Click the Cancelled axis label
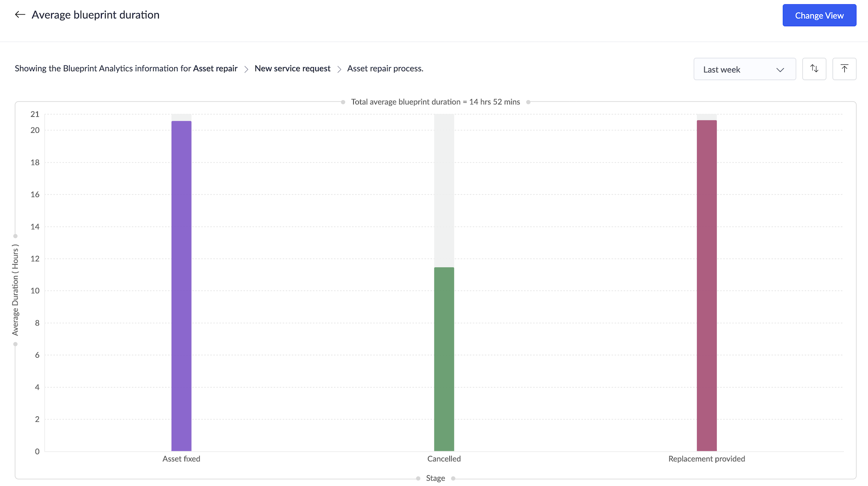Viewport: 868px width, 486px height. tap(444, 459)
